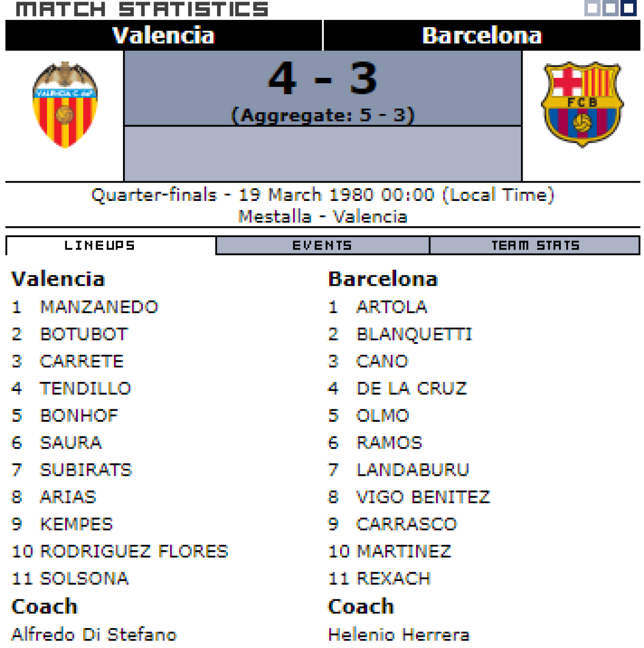Open coach Helenio Herrera
Screen dimensions: 644x648
tap(399, 634)
